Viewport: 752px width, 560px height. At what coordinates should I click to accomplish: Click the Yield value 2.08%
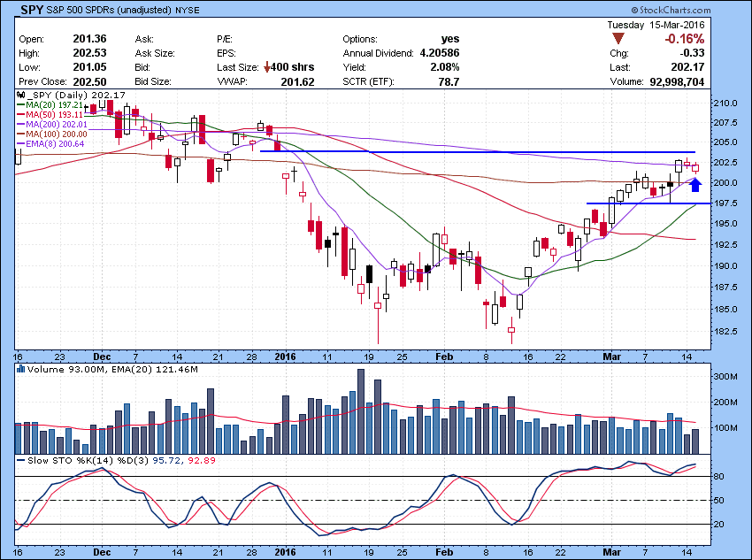tap(445, 67)
